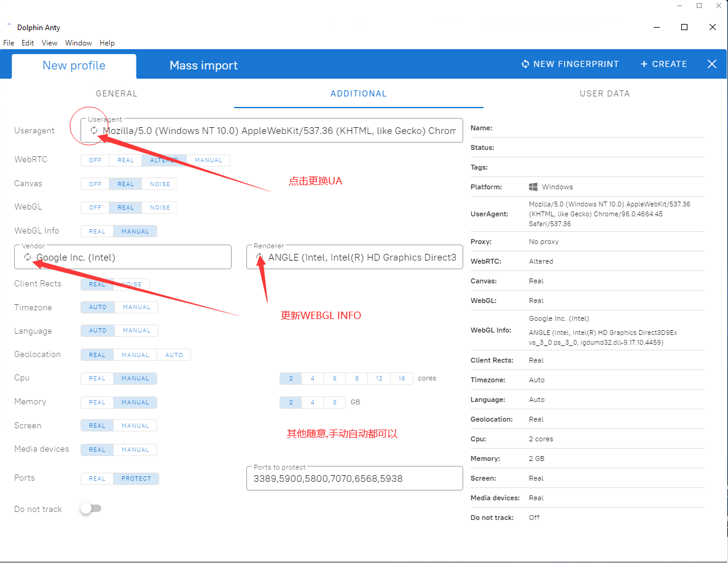This screenshot has width=728, height=563.
Task: Close the new profile panel with the X
Action: point(712,64)
